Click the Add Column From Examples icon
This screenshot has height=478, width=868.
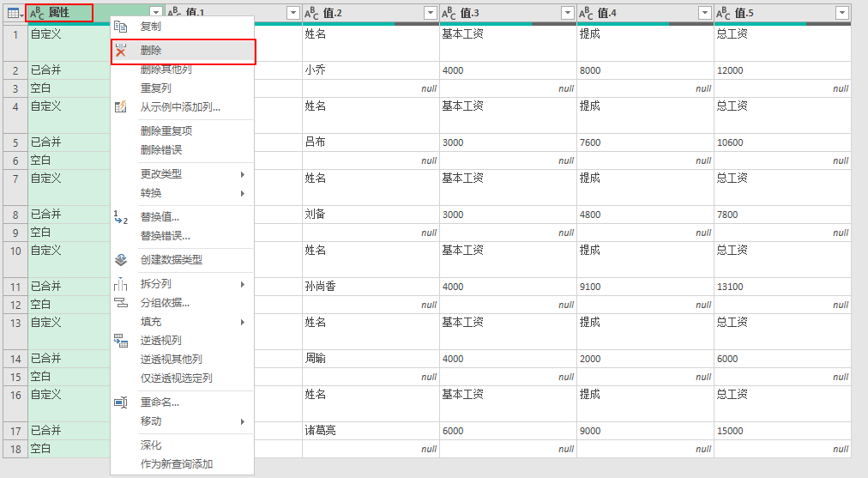pos(121,107)
